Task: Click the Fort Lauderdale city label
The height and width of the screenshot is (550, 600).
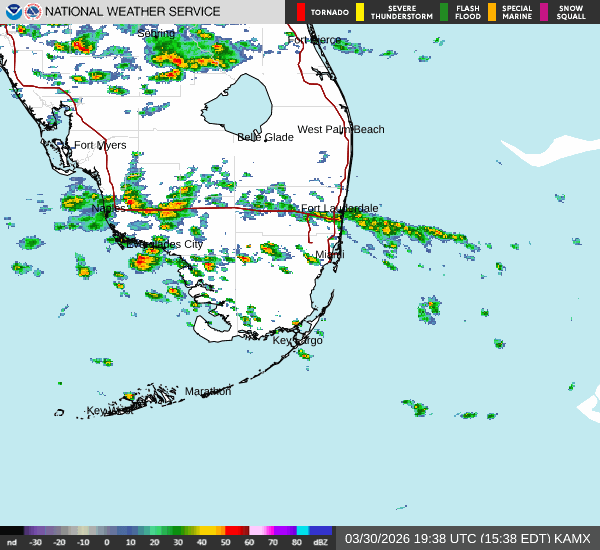Action: [340, 208]
